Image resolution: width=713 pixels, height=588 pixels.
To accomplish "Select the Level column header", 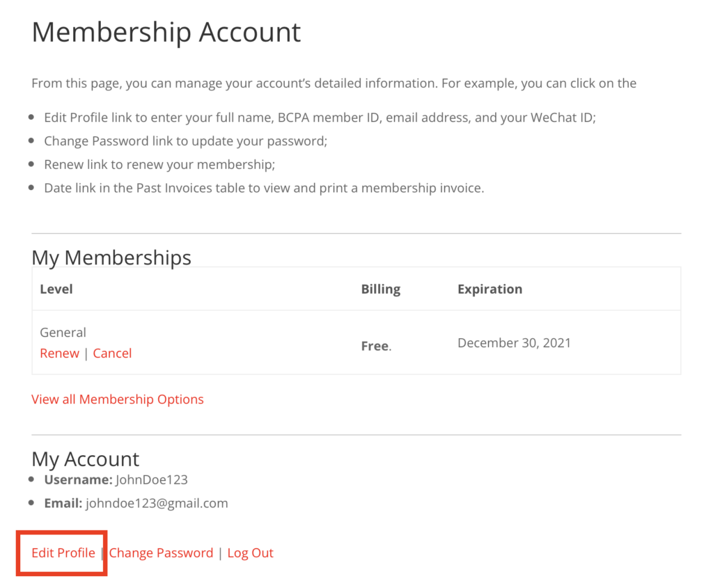I will (x=56, y=289).
